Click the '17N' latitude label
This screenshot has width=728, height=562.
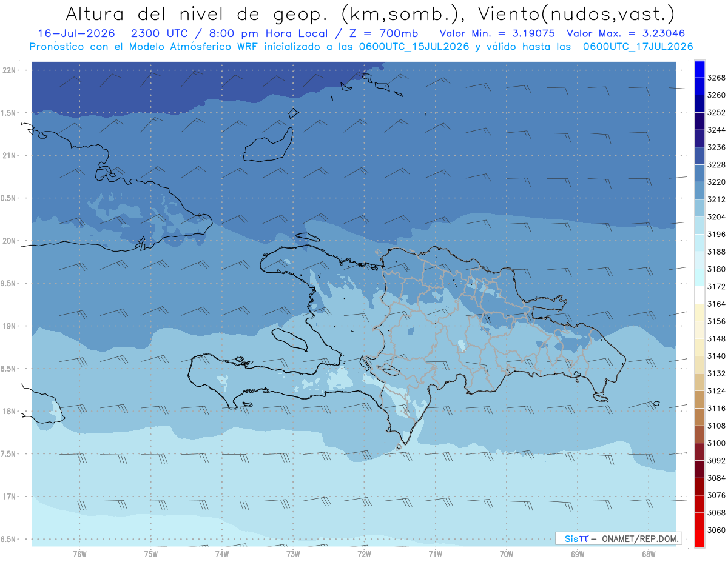(x=10, y=497)
